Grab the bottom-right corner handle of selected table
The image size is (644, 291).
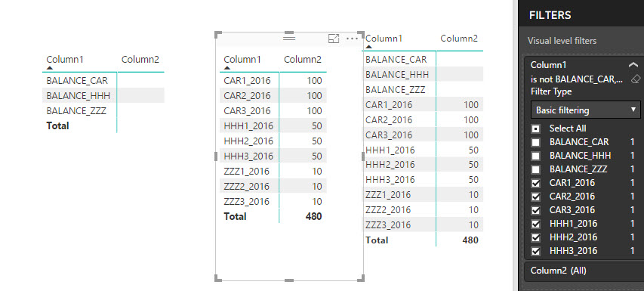pyautogui.click(x=361, y=278)
